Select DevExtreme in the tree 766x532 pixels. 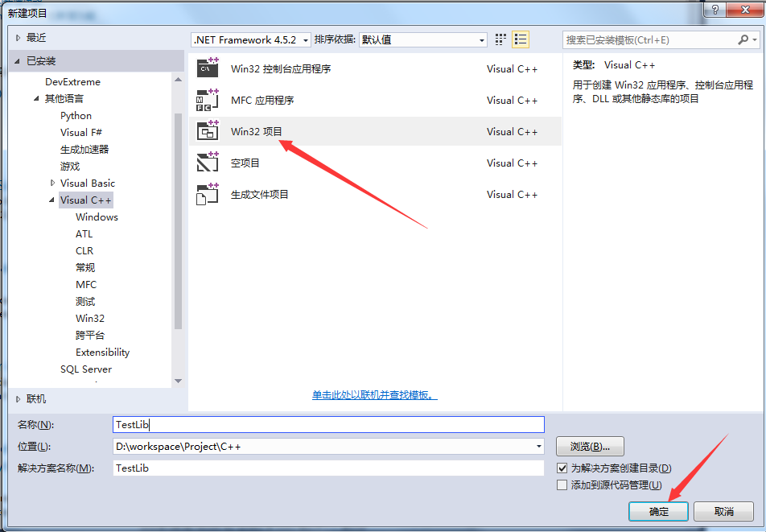[72, 81]
